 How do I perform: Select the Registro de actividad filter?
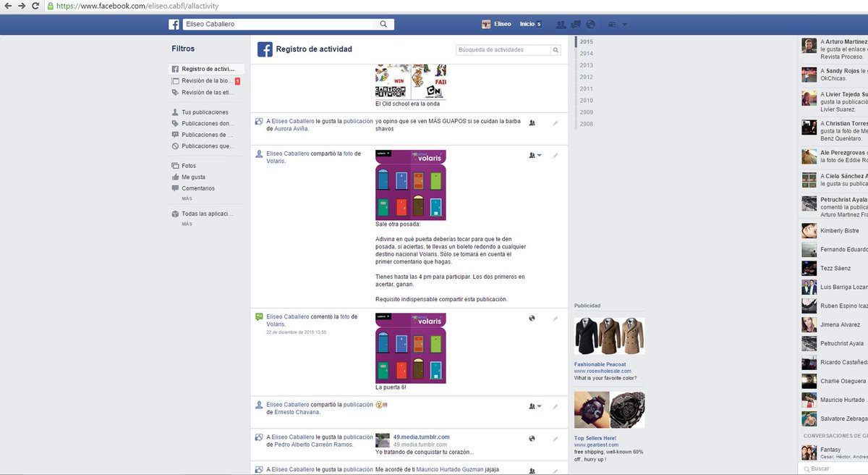(207, 69)
